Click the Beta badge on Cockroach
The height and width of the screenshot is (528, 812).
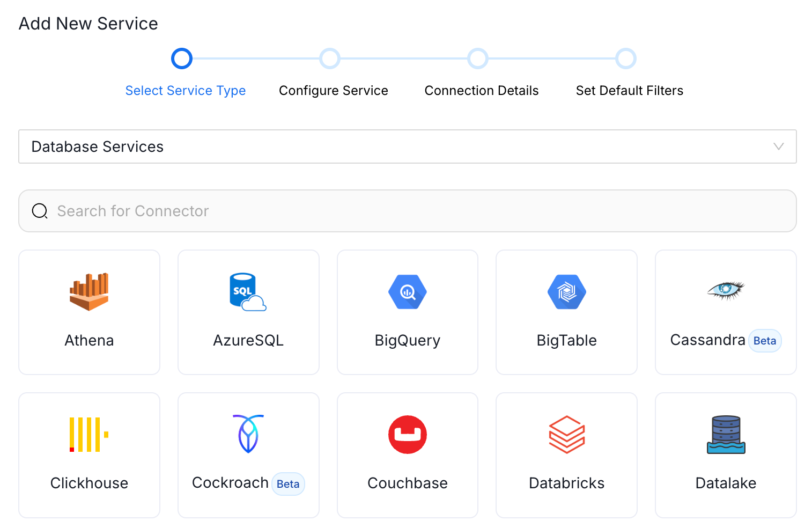(288, 484)
